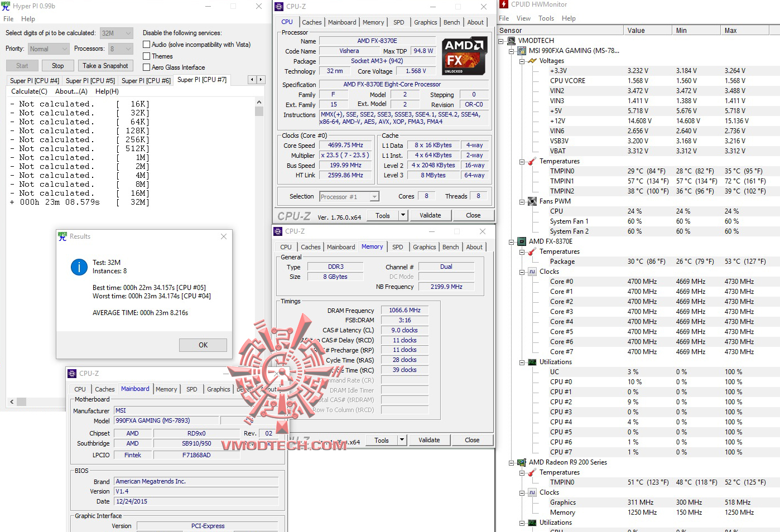Click the title bar icon of the CPU-Z window showing Motherboard
The width and height of the screenshot is (780, 532).
click(x=72, y=374)
